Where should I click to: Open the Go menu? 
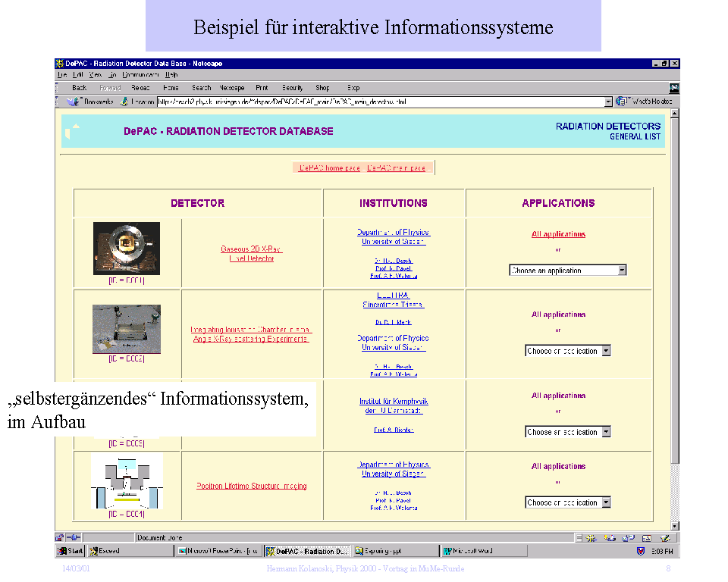[113, 75]
